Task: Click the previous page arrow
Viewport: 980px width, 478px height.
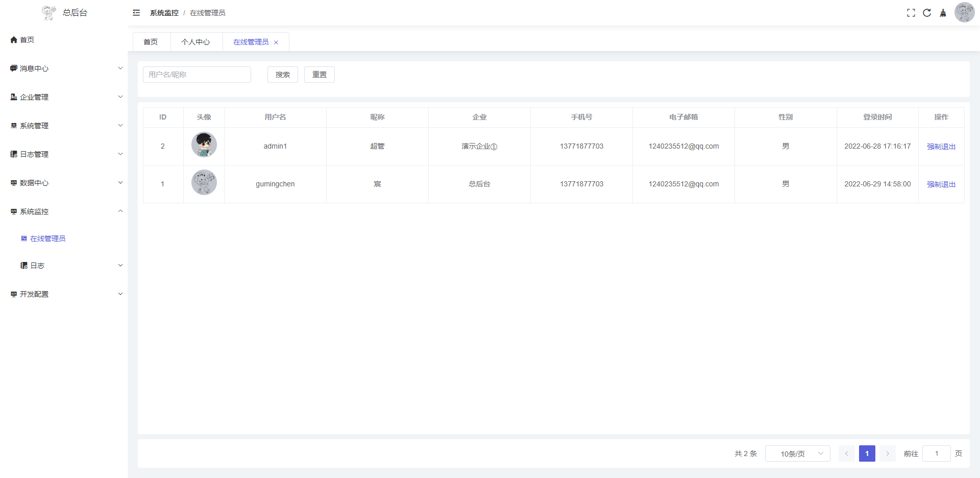Action: [847, 453]
